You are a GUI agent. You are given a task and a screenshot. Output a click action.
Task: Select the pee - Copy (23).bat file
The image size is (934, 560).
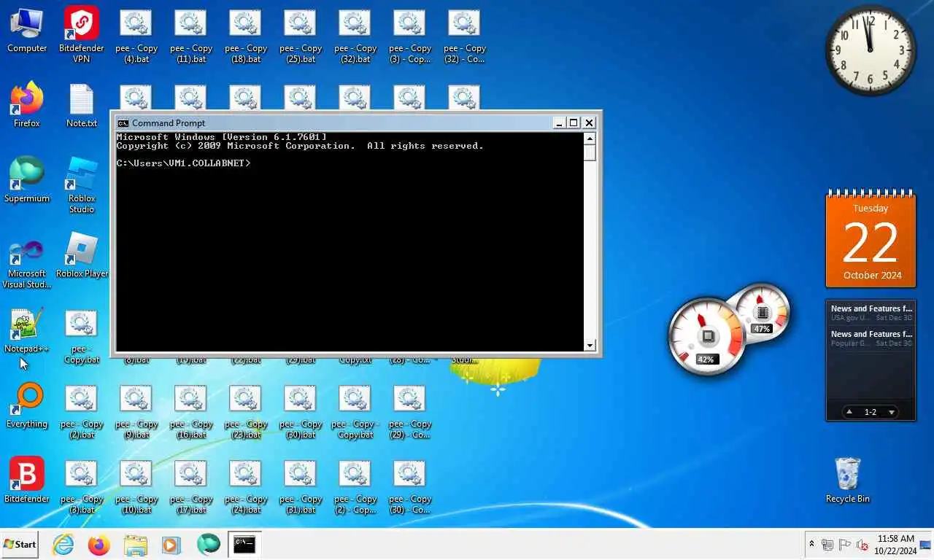(246, 412)
